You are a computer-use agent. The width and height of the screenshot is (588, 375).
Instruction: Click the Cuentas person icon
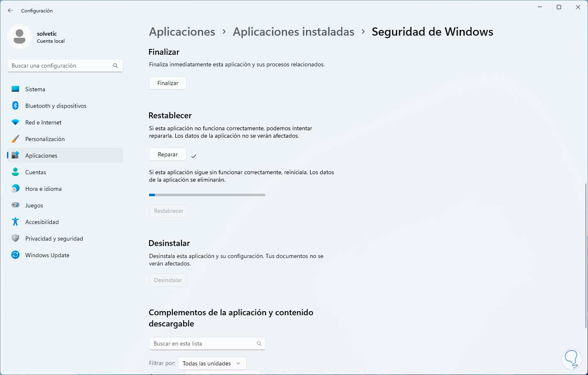click(x=15, y=172)
